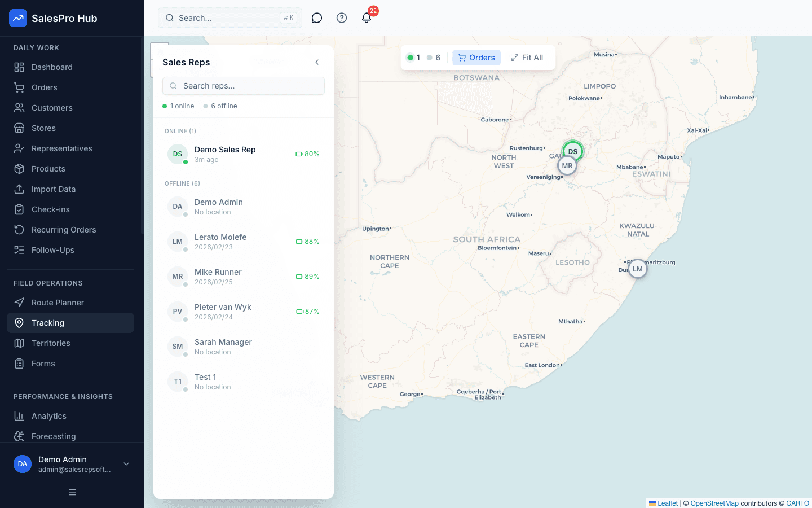
Task: Select Analytics in the sidebar
Action: click(x=70, y=416)
